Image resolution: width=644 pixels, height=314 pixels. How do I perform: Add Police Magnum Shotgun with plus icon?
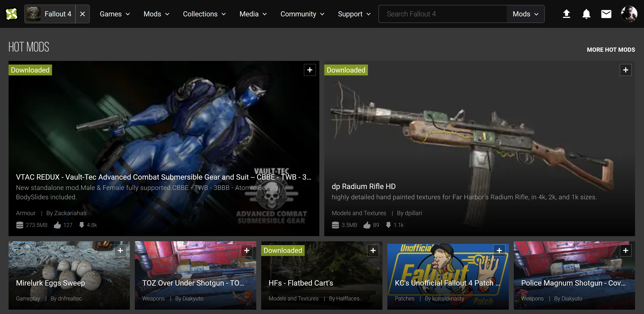pyautogui.click(x=626, y=250)
